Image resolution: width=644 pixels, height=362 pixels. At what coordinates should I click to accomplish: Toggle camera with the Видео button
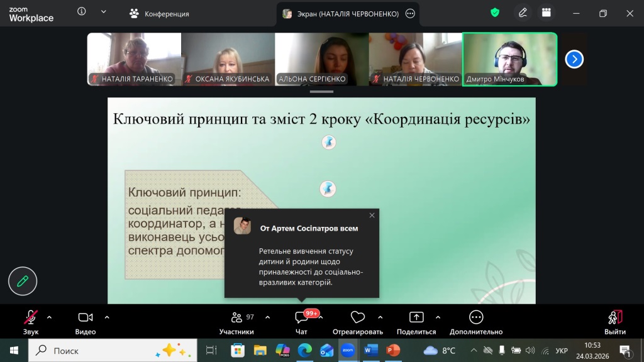tap(86, 318)
